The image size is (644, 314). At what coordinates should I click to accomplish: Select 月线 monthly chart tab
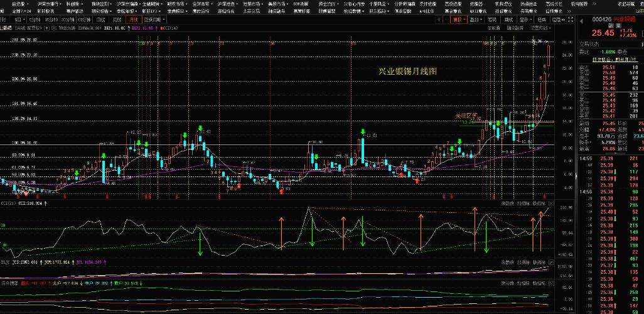134,19
